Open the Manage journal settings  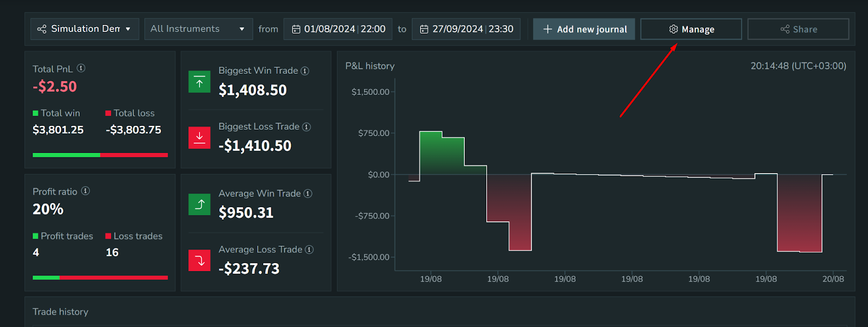coord(691,29)
